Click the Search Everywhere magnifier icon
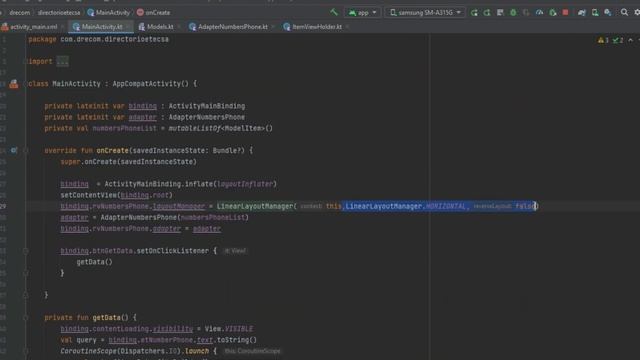 624,13
